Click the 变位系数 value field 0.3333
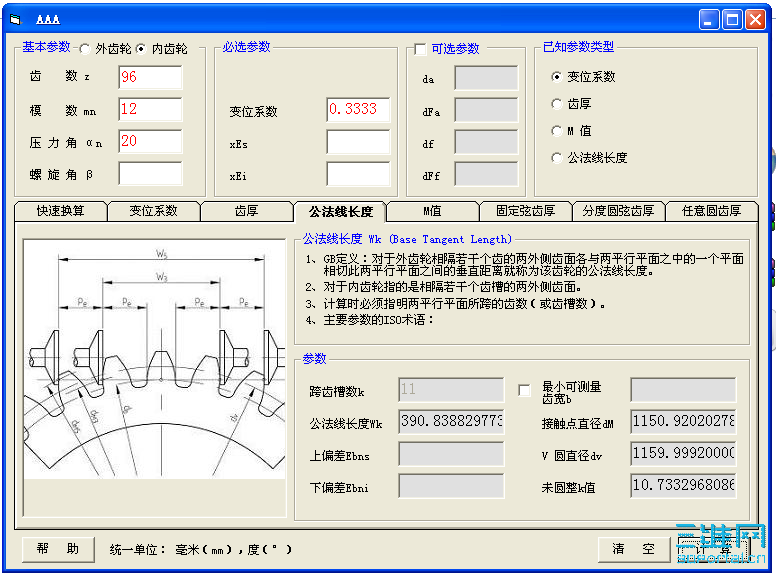The image size is (776, 574). tap(358, 109)
